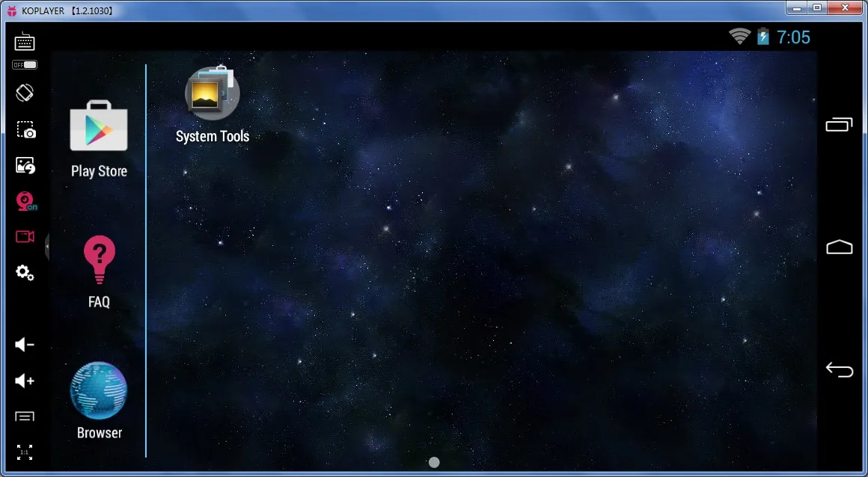Open the shared images folder icon

pos(25,165)
